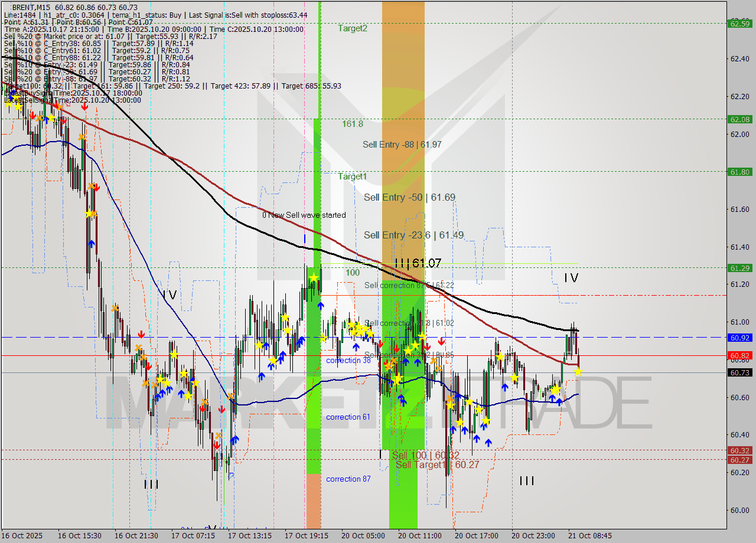Screen dimensions: 756x543
Task: Click the yellow star beside the 21 Oct 08:45 candles
Action: click(x=578, y=371)
